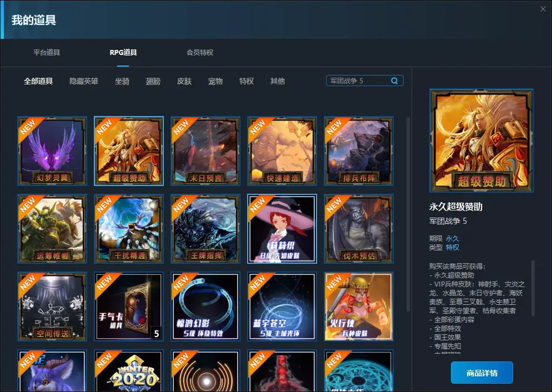Viewport: 552px width, 392px height.
Task: Select the 惊鸿幻影 surround effect item
Action: 205,306
